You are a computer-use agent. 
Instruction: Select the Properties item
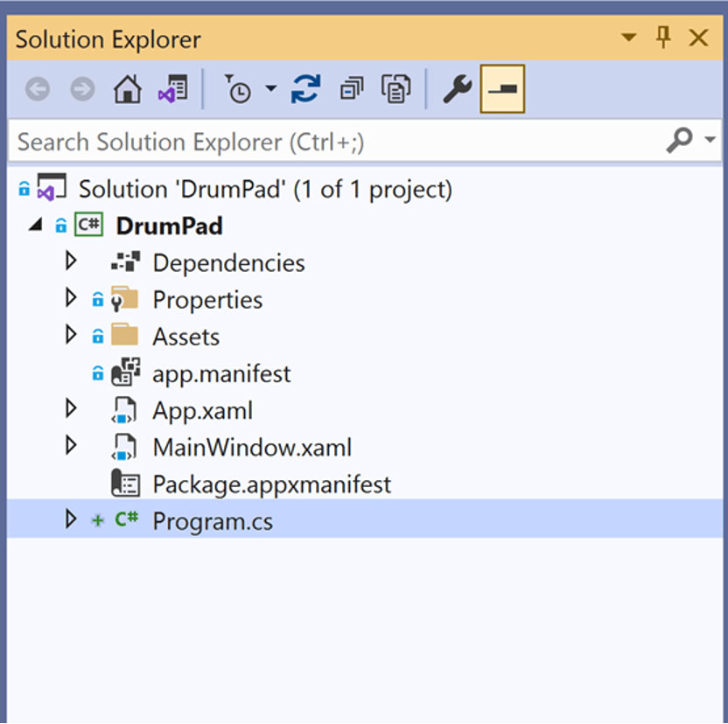click(207, 300)
